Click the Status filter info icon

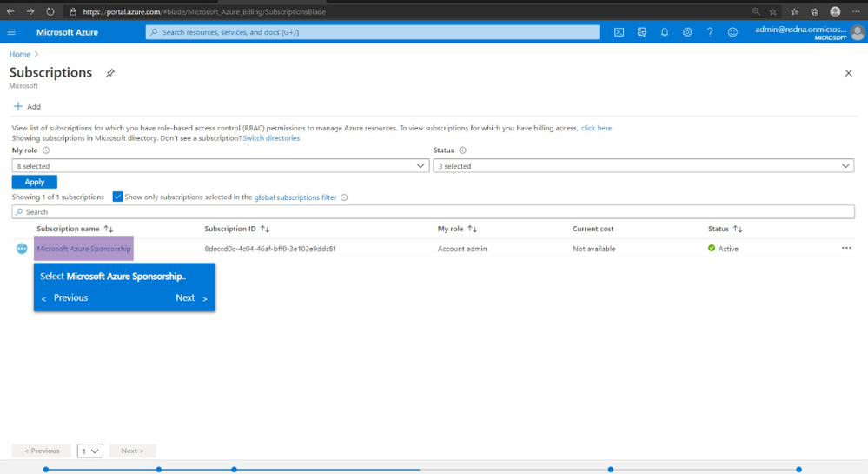click(462, 150)
